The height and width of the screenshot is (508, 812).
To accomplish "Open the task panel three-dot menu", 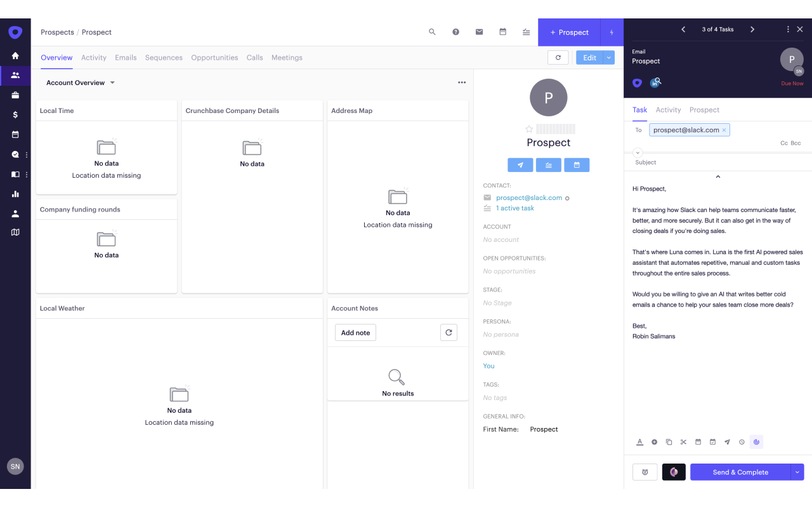I will point(788,29).
